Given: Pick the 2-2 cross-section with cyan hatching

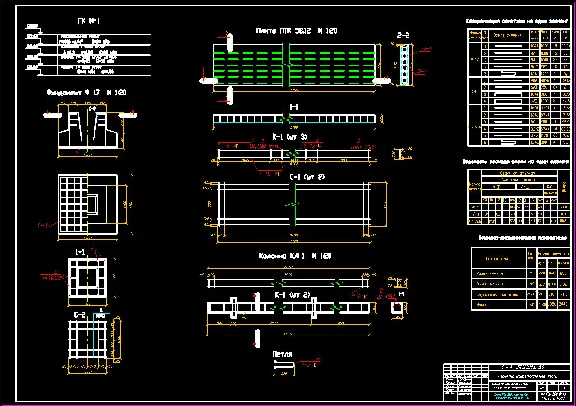Looking at the screenshot, I should pos(404,65).
